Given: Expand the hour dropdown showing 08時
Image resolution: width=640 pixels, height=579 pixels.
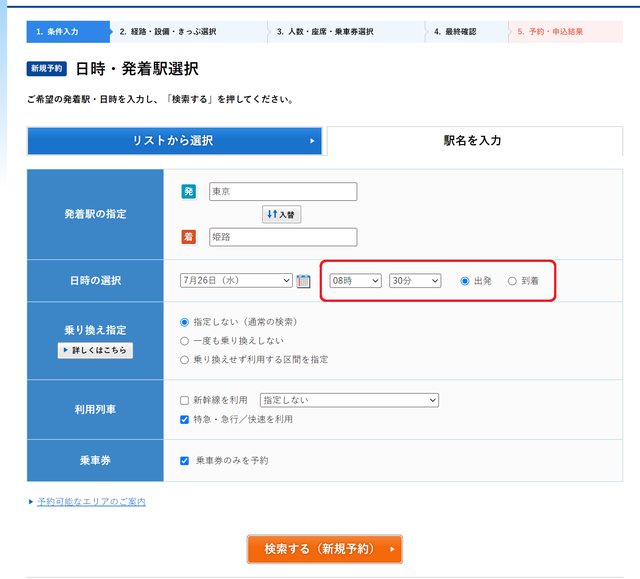Looking at the screenshot, I should click(x=355, y=281).
